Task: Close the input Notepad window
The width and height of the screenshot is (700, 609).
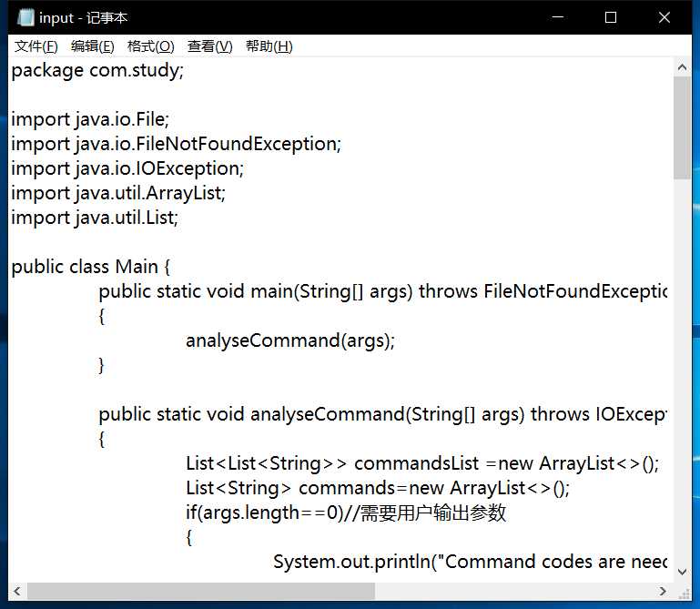Action: coord(664,17)
